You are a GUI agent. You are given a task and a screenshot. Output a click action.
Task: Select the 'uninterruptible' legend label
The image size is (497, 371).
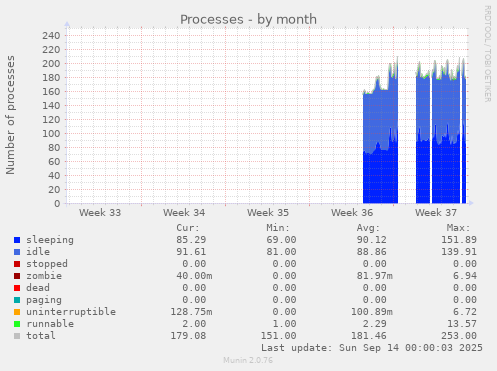(x=71, y=312)
